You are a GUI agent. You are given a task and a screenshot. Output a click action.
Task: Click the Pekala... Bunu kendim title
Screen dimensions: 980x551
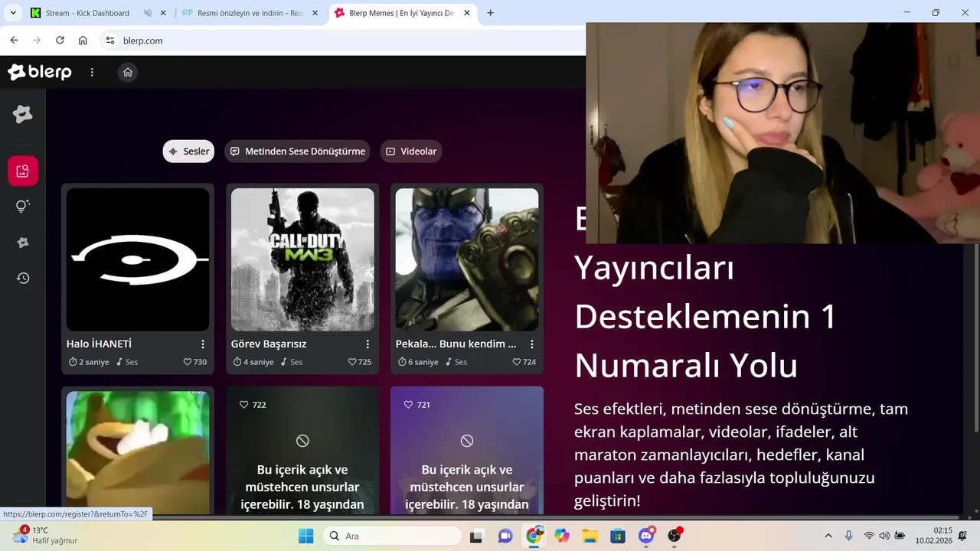click(x=456, y=344)
